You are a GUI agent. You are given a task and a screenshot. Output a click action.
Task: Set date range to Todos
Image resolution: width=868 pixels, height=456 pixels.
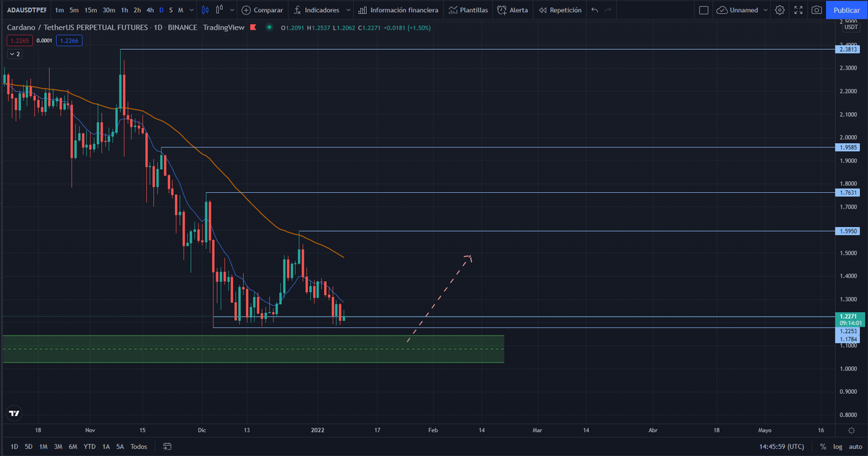pos(139,447)
